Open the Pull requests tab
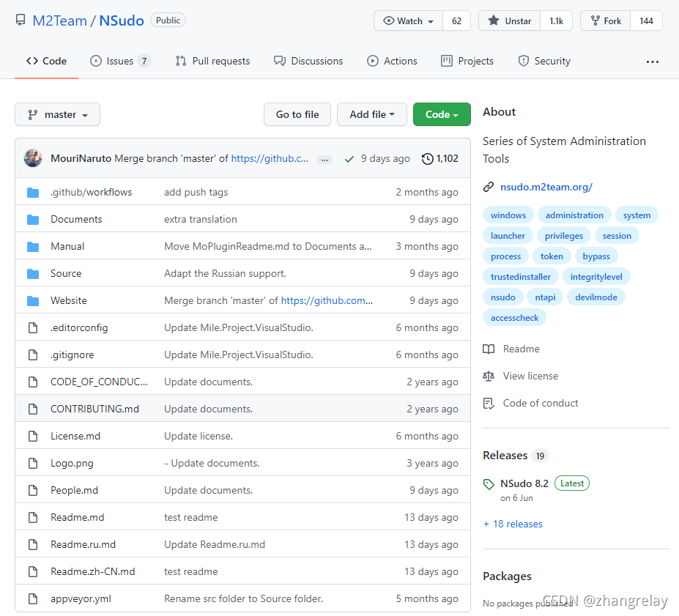The height and width of the screenshot is (616, 679). pos(212,61)
